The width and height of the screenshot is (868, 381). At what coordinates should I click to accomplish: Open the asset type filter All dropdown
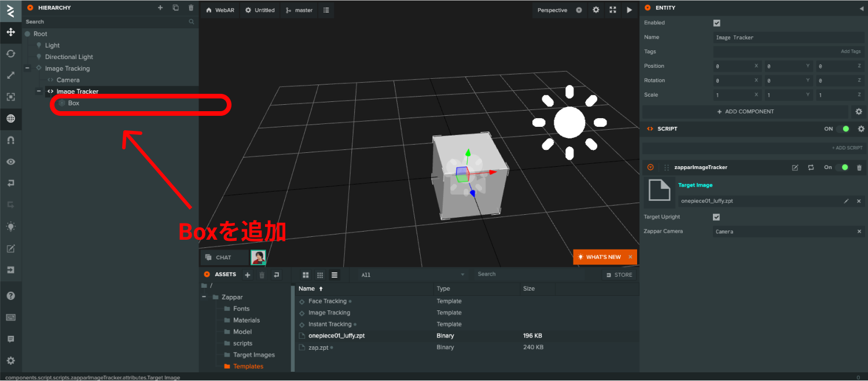click(x=412, y=274)
